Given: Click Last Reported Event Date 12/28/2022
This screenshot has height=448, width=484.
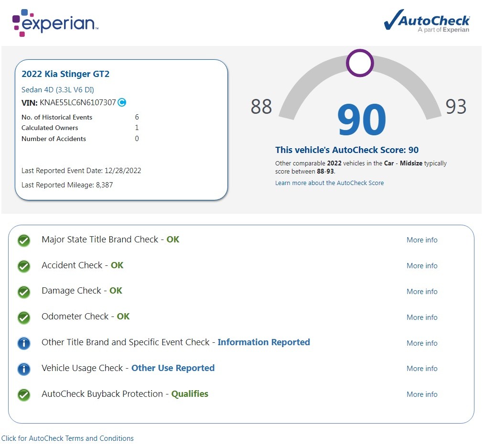Looking at the screenshot, I should (x=81, y=171).
